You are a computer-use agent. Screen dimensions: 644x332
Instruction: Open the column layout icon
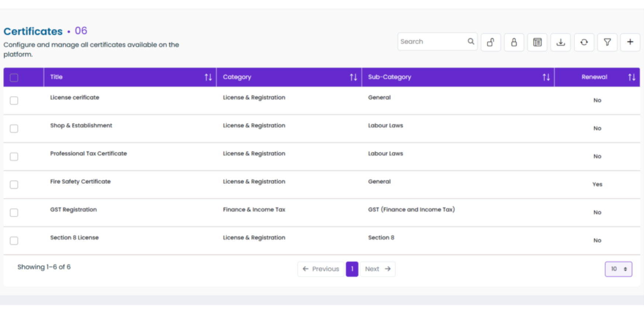pos(537,42)
